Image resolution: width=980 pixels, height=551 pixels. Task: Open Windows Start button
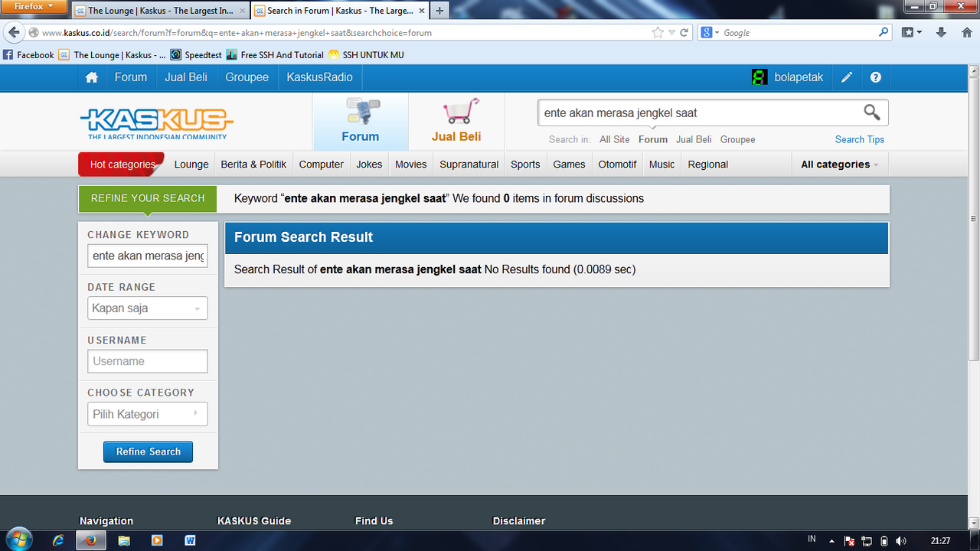18,540
